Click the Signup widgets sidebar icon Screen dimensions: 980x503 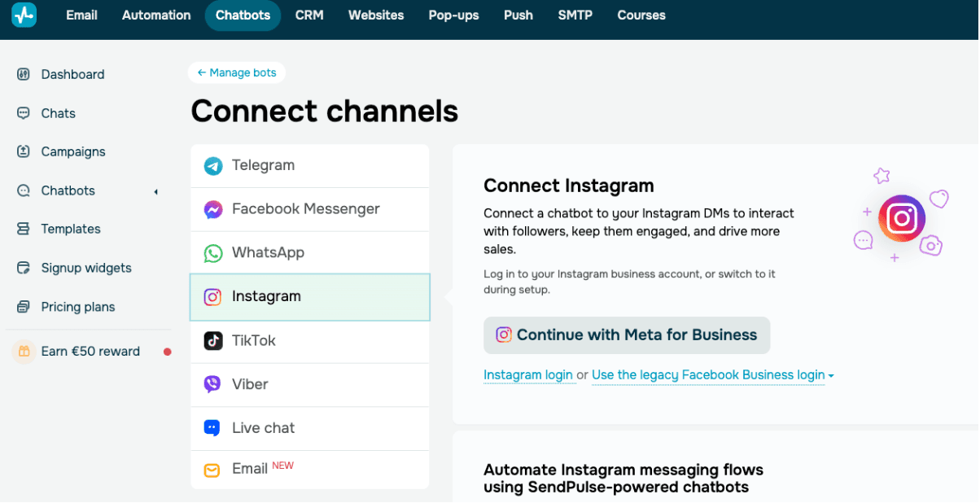24,268
